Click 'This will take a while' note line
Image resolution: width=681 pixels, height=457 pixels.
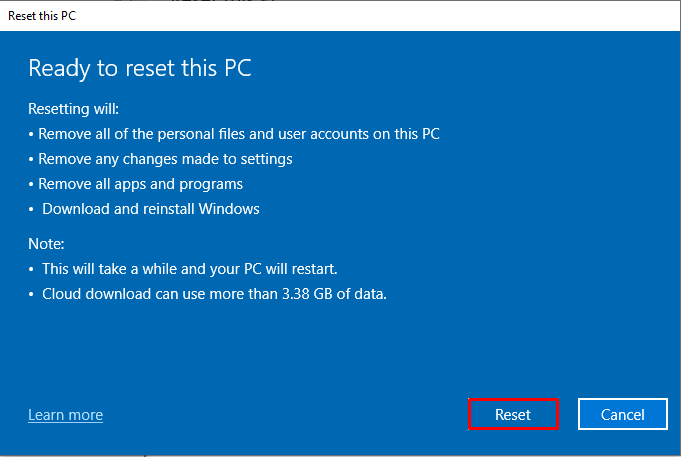(189, 269)
